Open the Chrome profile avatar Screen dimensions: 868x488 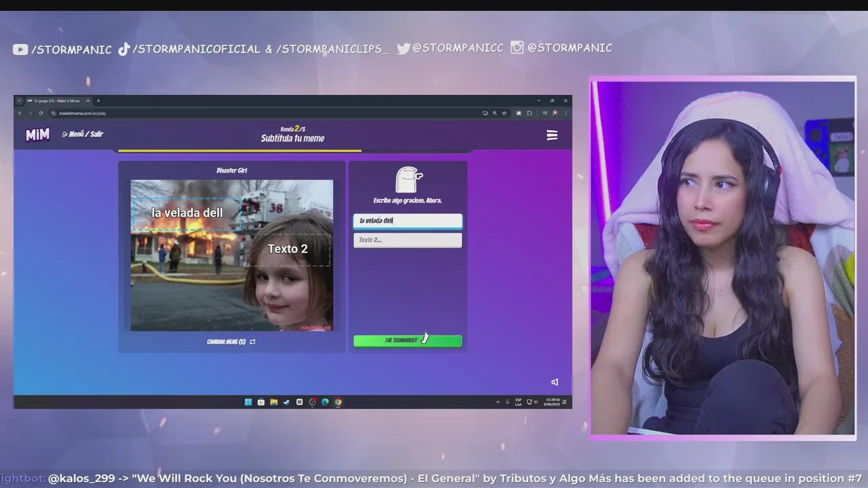click(x=555, y=113)
